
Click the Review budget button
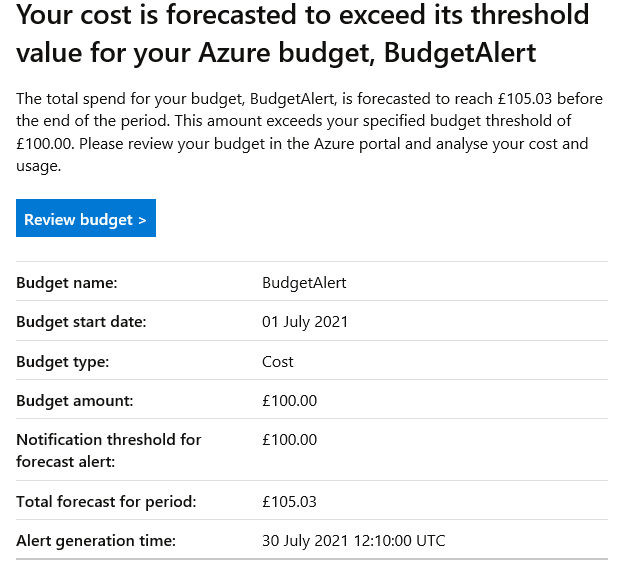pos(85,219)
